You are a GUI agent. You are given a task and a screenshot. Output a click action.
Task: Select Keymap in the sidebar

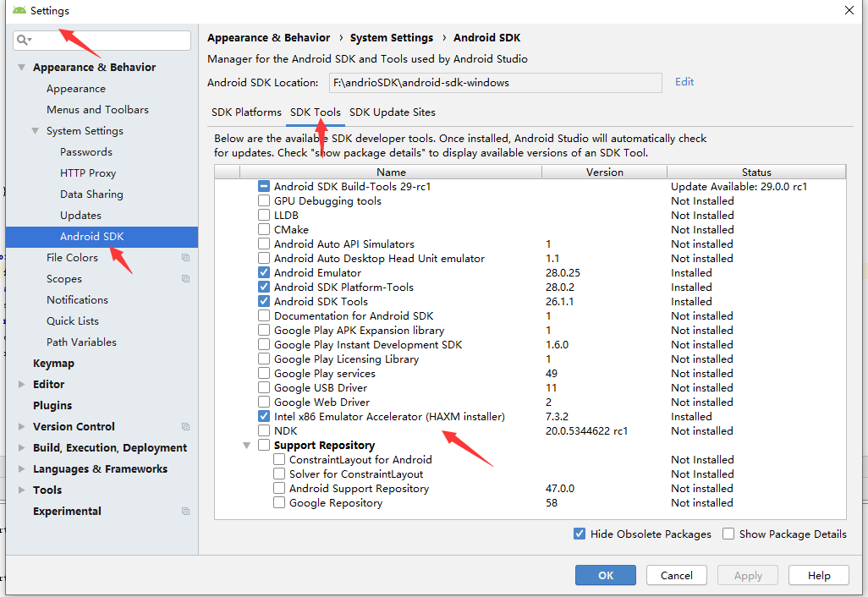(x=53, y=364)
